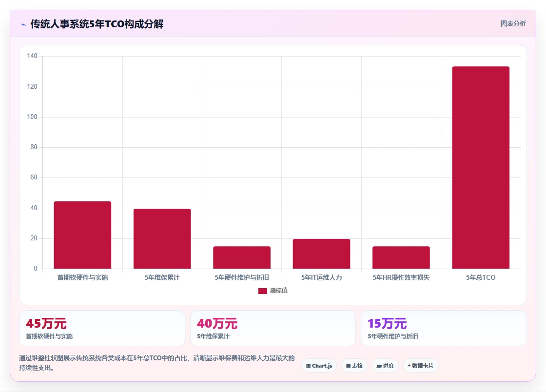The height and width of the screenshot is (392, 546).
Task: Click the 5年总TCO axis label
Action: pos(481,277)
